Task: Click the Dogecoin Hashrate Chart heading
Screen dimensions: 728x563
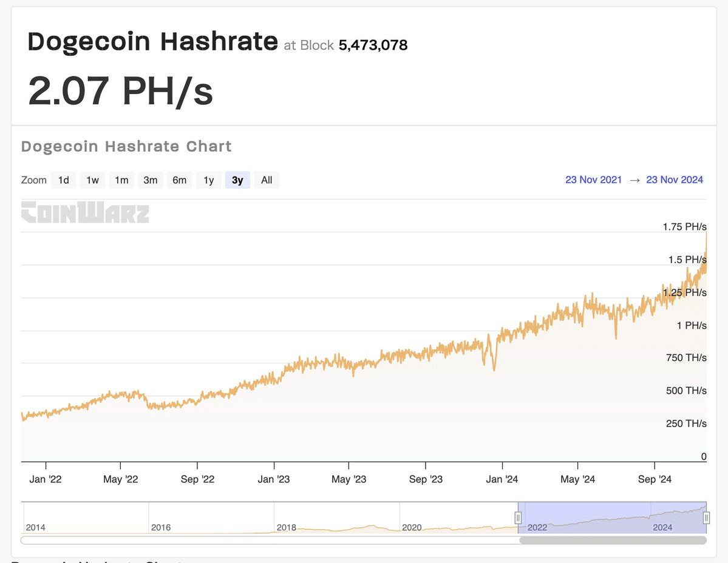Action: 126,146
